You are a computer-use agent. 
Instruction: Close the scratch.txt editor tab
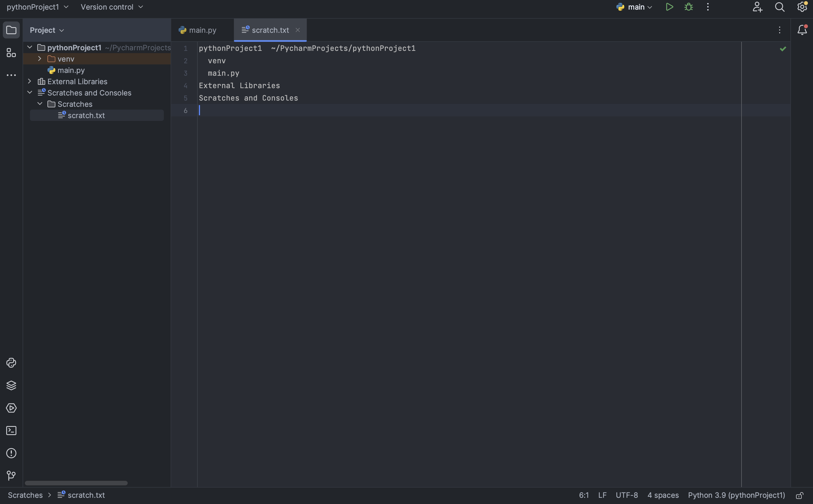297,30
